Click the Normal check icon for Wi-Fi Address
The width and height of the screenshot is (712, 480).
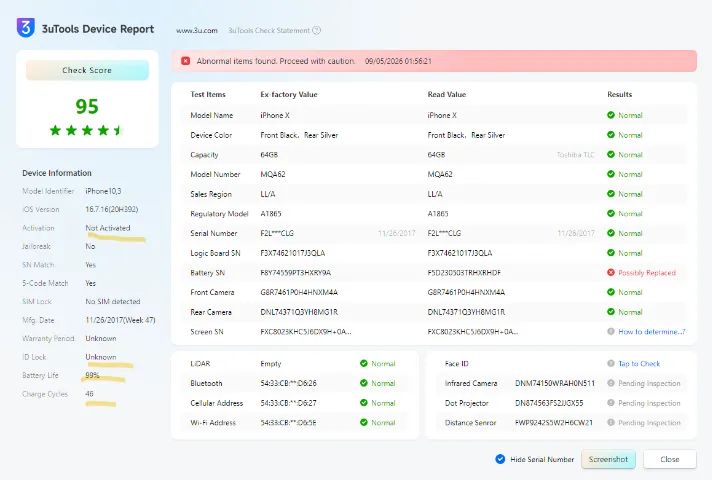pos(364,422)
